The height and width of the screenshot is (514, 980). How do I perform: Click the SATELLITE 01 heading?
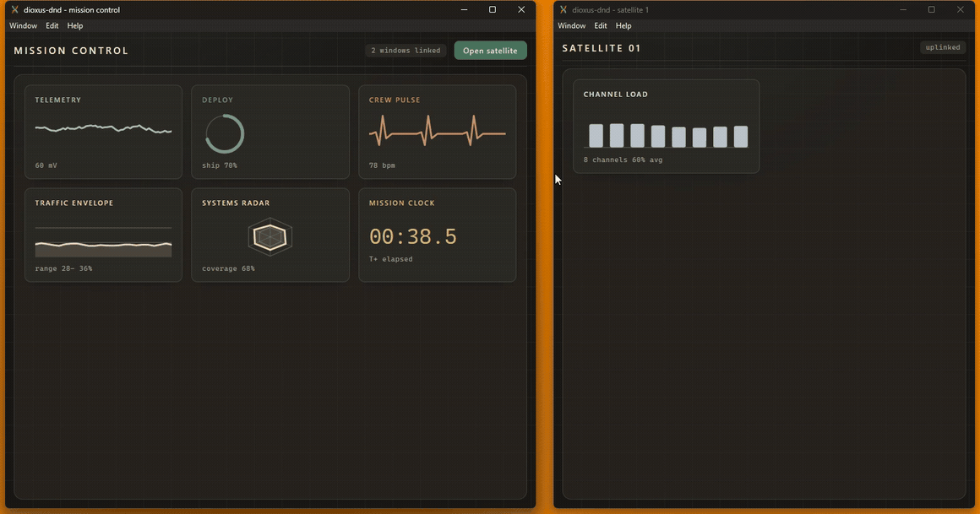tap(602, 48)
